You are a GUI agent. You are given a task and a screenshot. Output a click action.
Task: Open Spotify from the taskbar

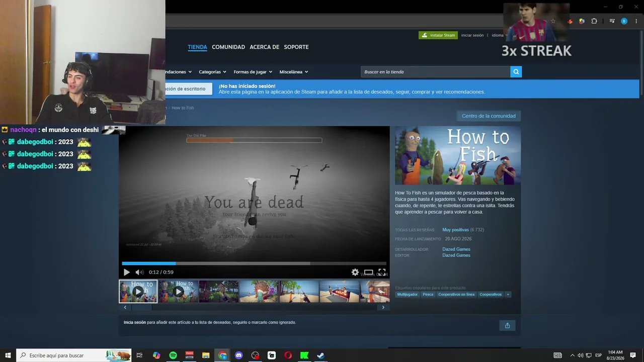point(173,355)
